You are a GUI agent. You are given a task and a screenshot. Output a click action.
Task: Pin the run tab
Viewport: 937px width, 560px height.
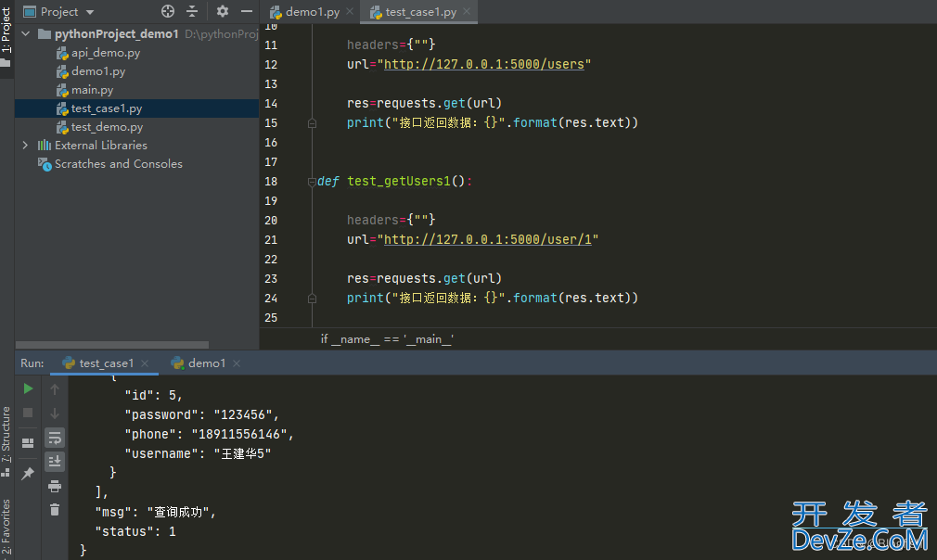(x=28, y=474)
